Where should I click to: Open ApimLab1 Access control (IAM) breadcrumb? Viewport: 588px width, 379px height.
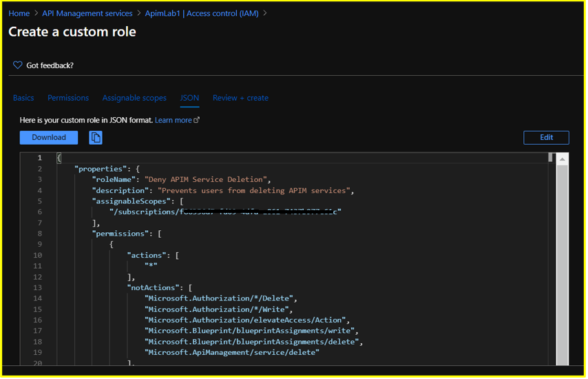[x=202, y=13]
